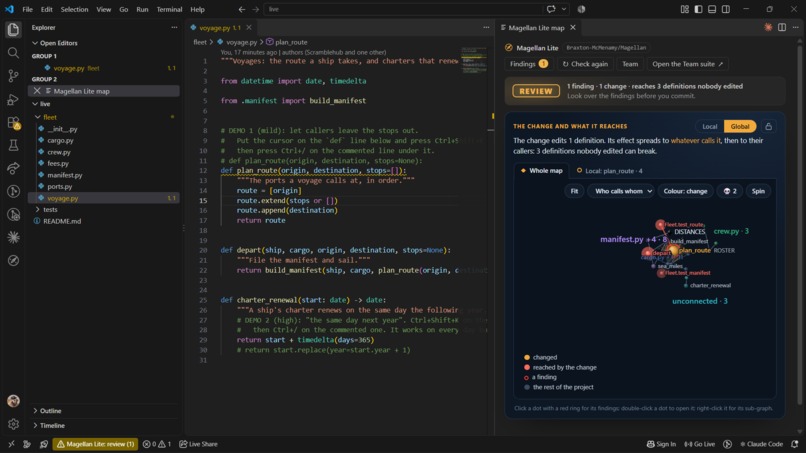
Task: Open the Terminal menu
Action: coord(169,9)
